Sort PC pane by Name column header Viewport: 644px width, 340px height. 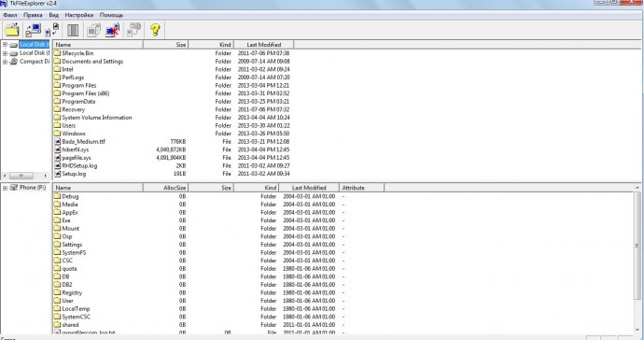pos(98,45)
